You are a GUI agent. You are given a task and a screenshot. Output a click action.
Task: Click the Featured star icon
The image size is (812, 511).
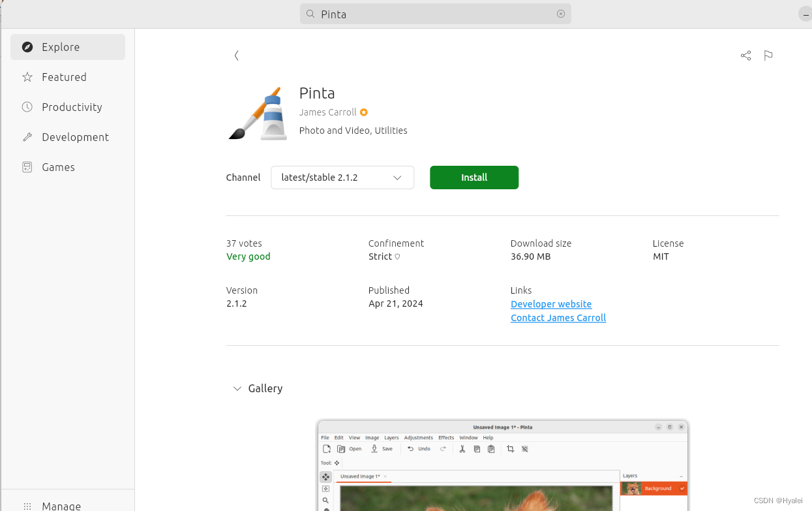click(27, 77)
